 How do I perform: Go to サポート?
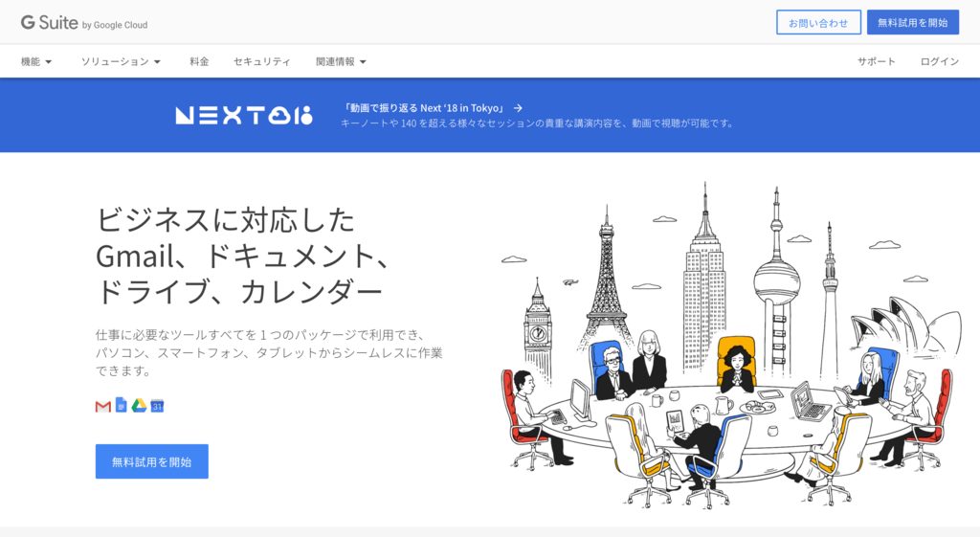[877, 61]
